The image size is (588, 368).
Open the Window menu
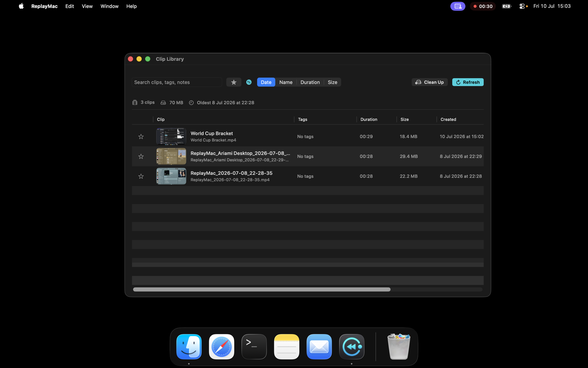point(110,6)
